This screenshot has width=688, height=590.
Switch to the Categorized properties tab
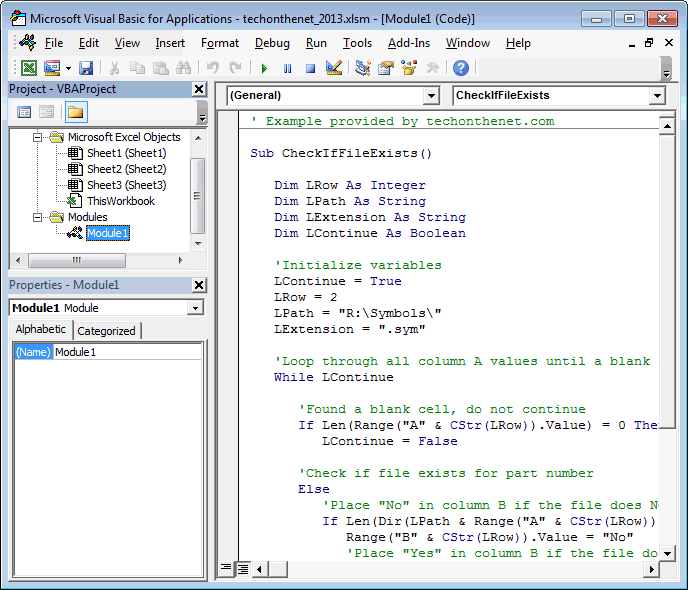107,331
